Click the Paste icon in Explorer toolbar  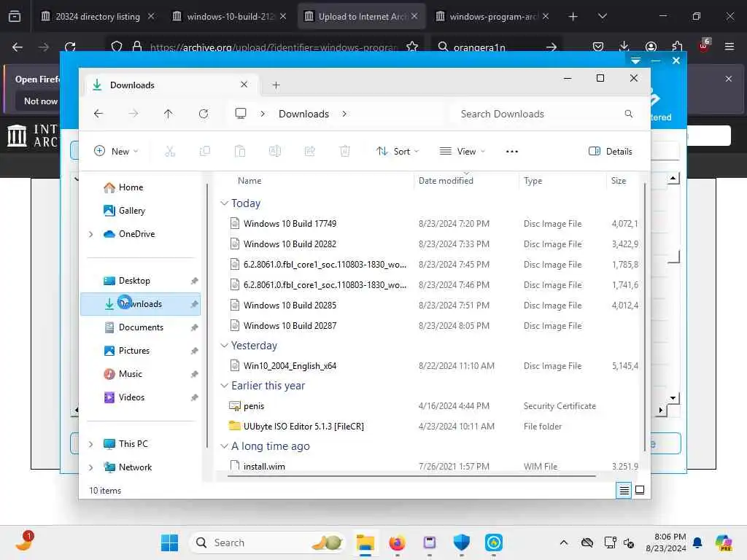click(x=240, y=152)
